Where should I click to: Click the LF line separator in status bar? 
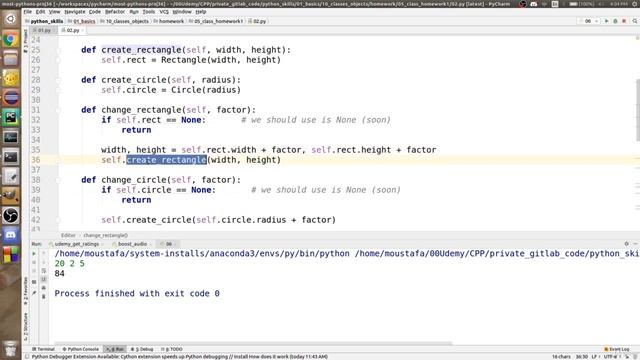tap(595, 357)
